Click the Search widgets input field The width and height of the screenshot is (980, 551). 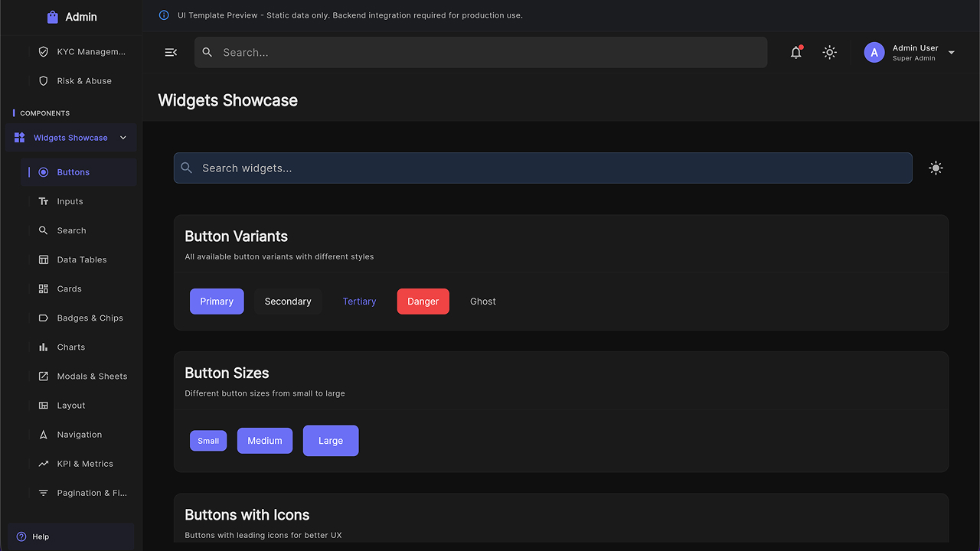tap(543, 168)
